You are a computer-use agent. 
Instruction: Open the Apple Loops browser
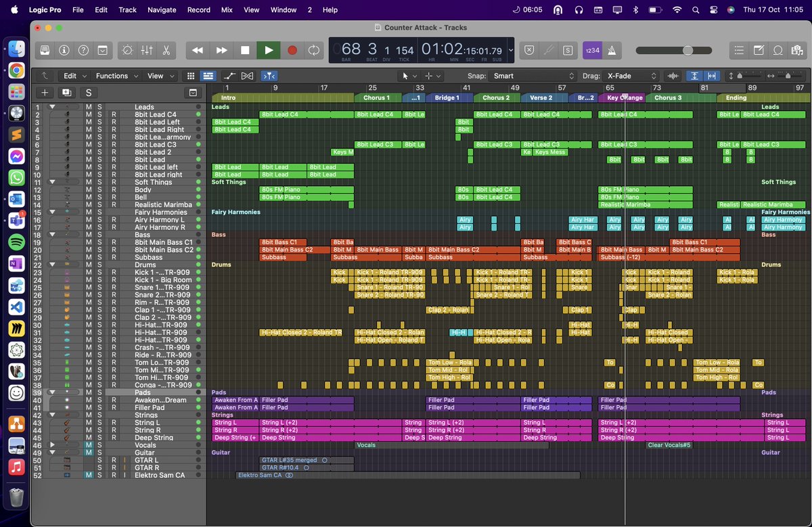click(x=778, y=50)
